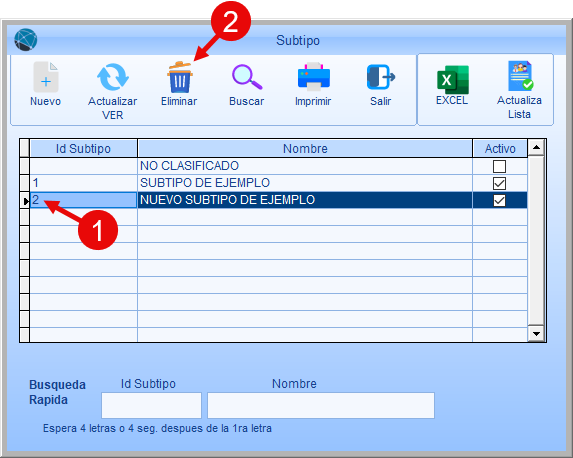Click the grid scrollbar down arrow
This screenshot has height=458, width=573.
click(x=536, y=333)
